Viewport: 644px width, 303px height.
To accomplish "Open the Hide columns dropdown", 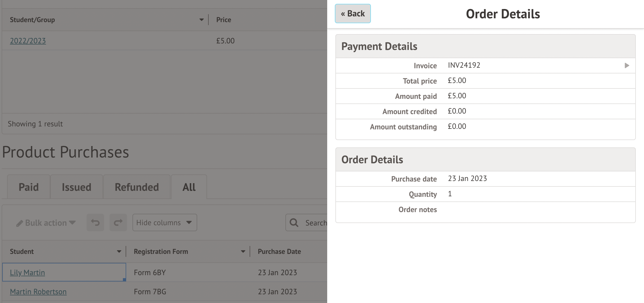I will (x=164, y=222).
